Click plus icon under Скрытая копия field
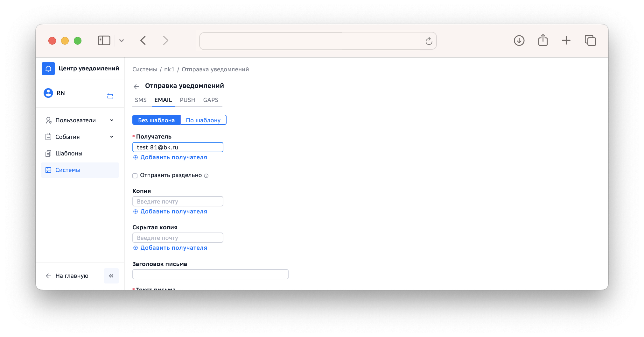Screen dimensions: 644x337 click(136, 248)
